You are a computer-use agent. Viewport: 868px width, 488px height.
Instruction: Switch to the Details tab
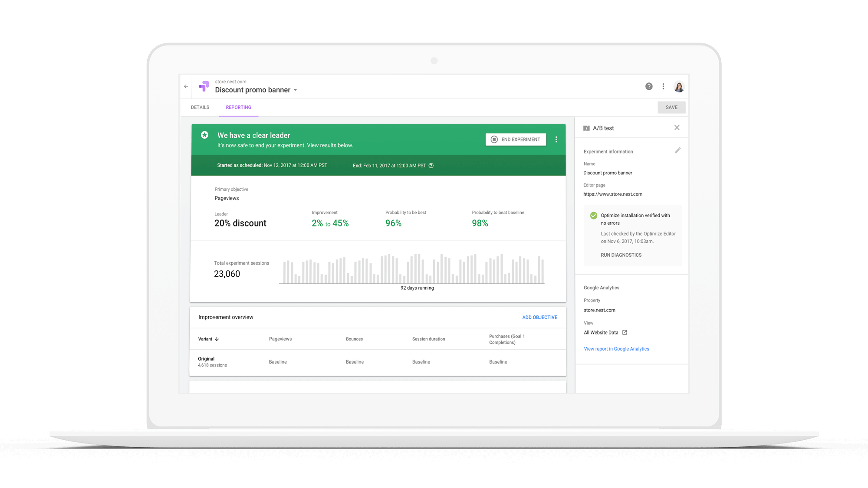(x=200, y=107)
